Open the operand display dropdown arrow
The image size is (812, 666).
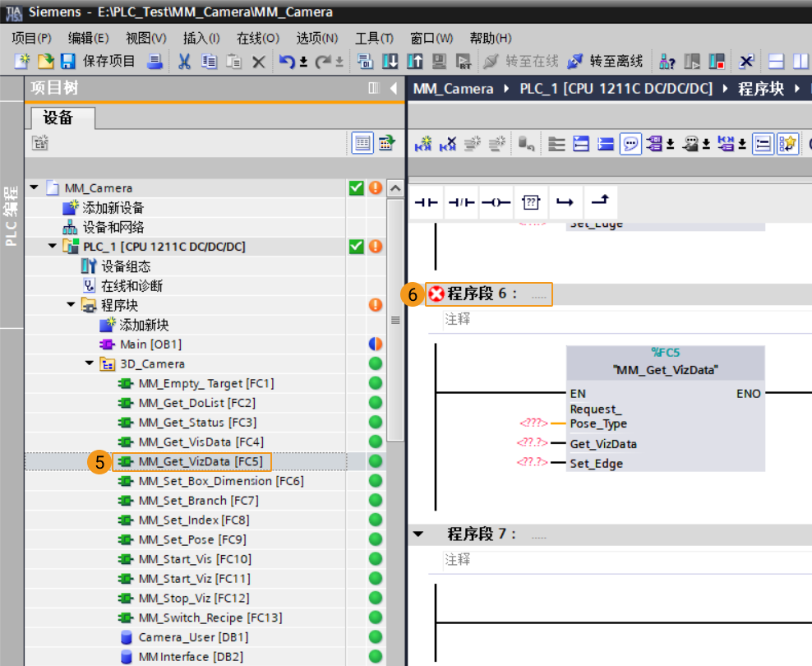tap(670, 145)
